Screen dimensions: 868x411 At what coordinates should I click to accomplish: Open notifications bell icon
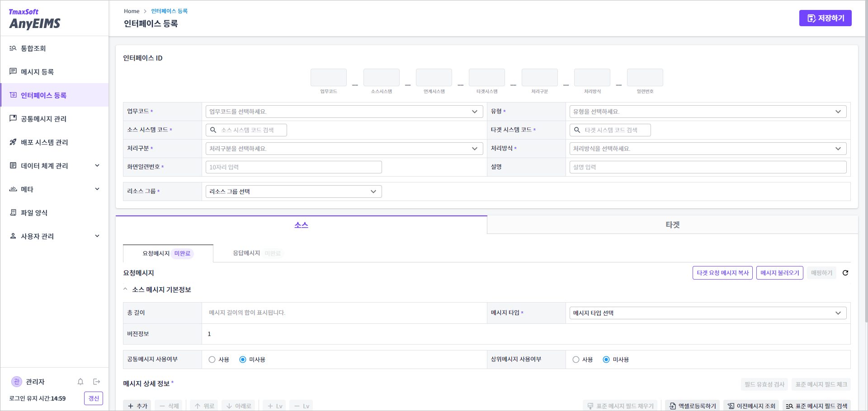[x=80, y=382]
